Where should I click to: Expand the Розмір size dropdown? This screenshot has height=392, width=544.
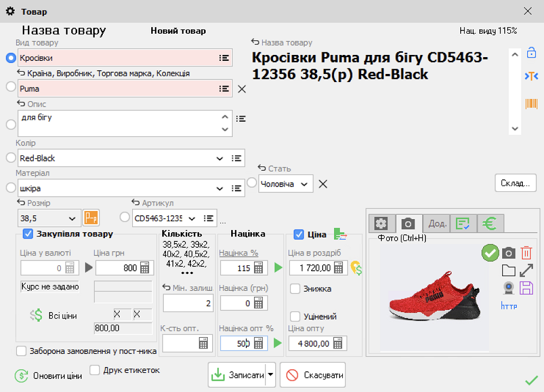tap(72, 219)
